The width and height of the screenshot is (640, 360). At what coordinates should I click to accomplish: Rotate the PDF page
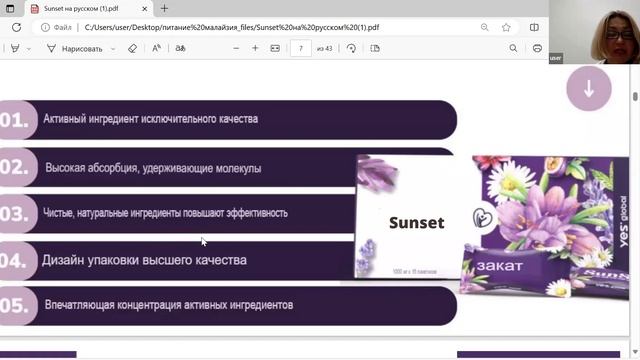pyautogui.click(x=351, y=49)
